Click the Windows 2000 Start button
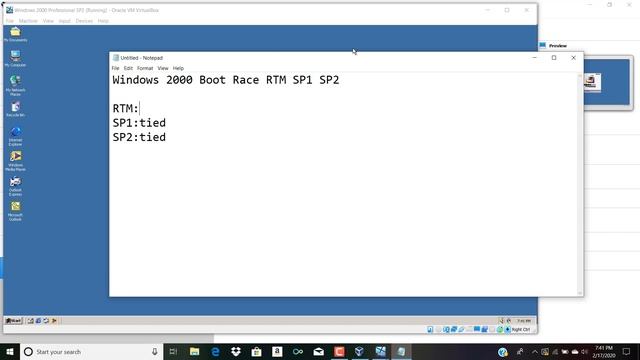The width and height of the screenshot is (640, 360). [x=13, y=321]
